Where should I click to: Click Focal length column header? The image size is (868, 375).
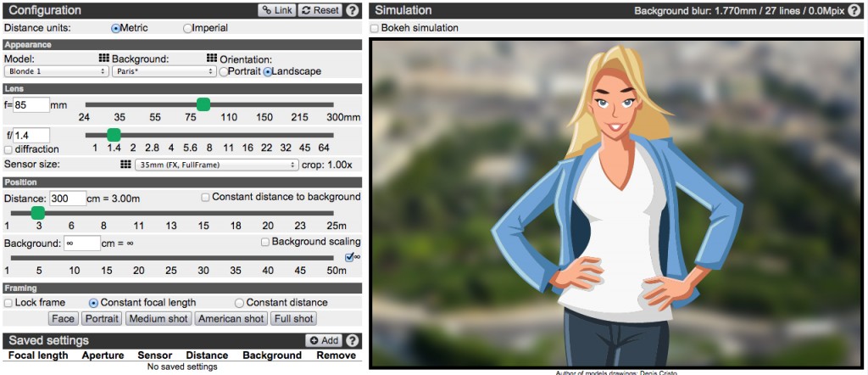[x=38, y=355]
